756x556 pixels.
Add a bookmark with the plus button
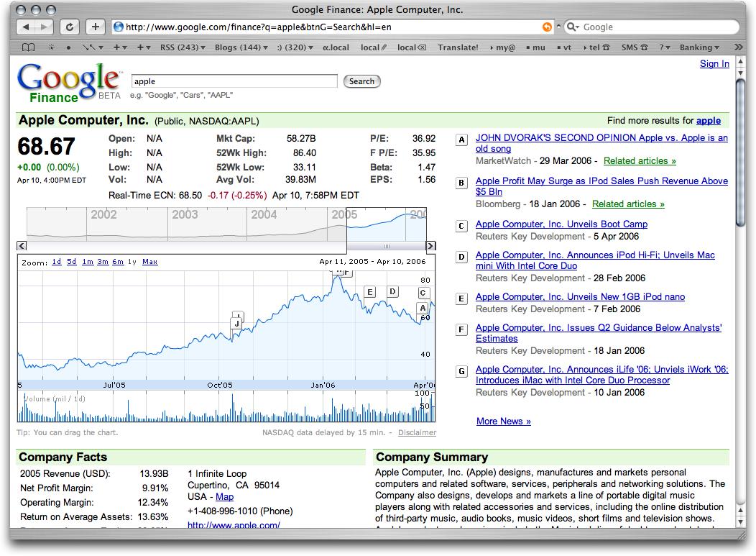96,27
